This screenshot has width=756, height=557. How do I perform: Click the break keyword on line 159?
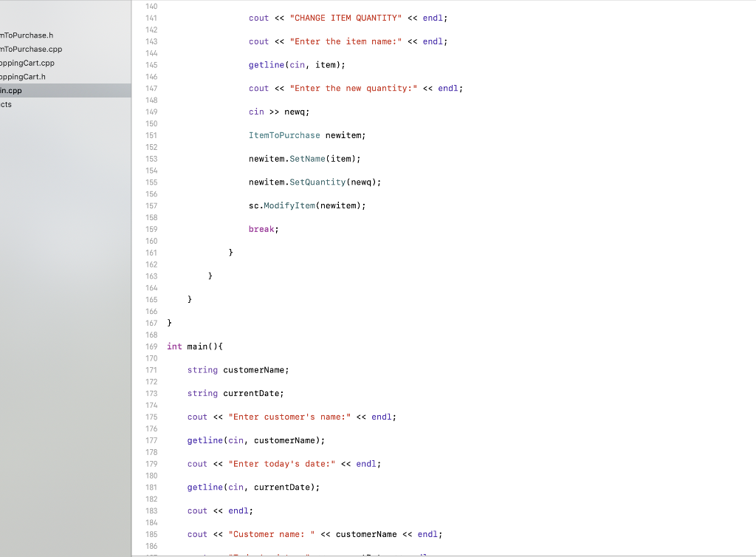click(x=261, y=229)
